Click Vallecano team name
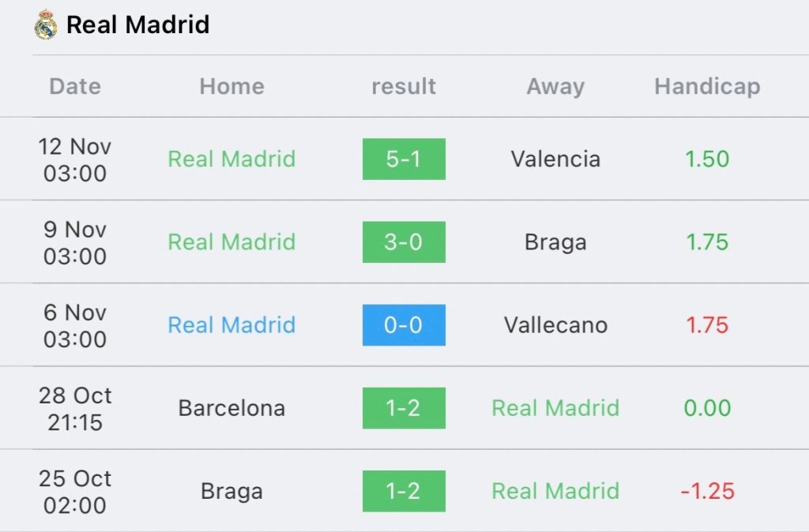This screenshot has height=532, width=809. tap(555, 324)
